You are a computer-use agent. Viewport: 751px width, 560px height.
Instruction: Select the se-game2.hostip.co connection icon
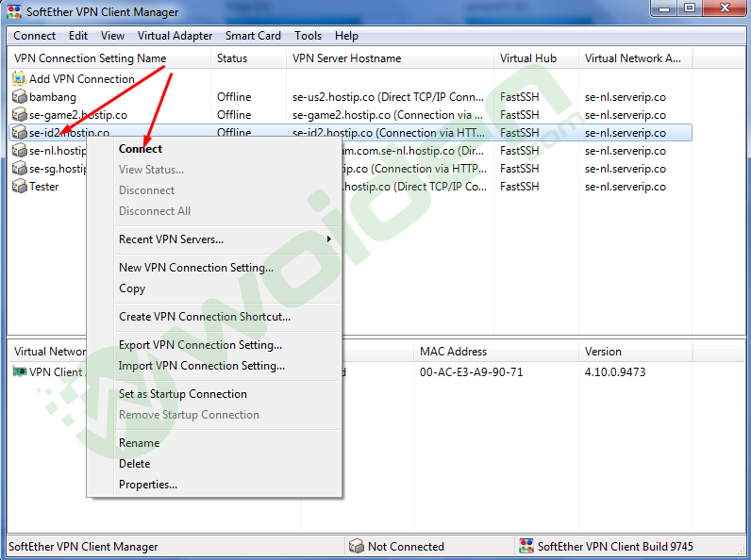click(19, 114)
